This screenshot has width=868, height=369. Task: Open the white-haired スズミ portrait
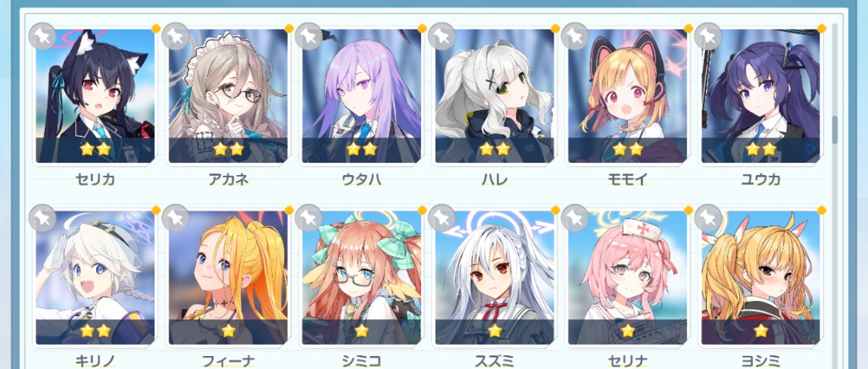point(495,277)
